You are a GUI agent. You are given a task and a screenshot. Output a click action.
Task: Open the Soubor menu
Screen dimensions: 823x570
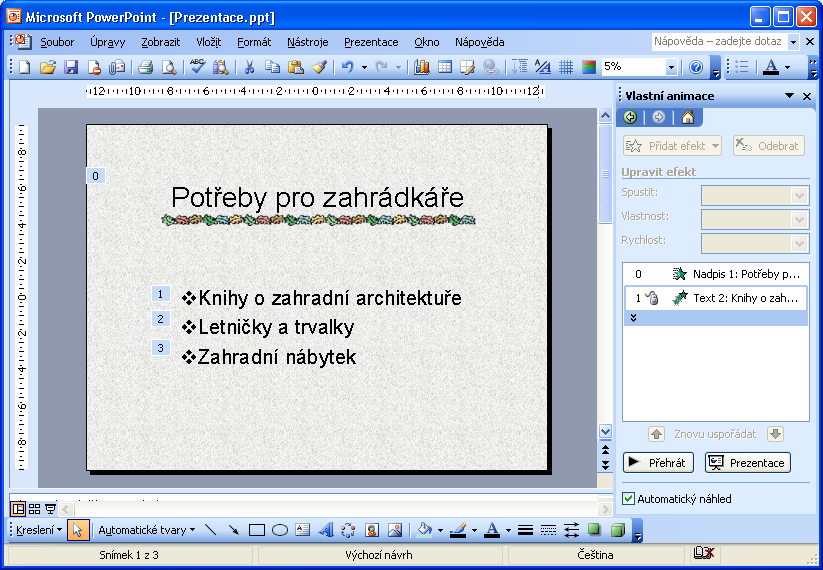57,42
